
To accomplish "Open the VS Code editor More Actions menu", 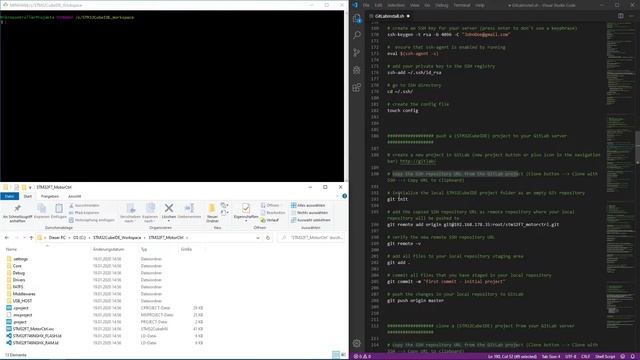I will click(632, 16).
